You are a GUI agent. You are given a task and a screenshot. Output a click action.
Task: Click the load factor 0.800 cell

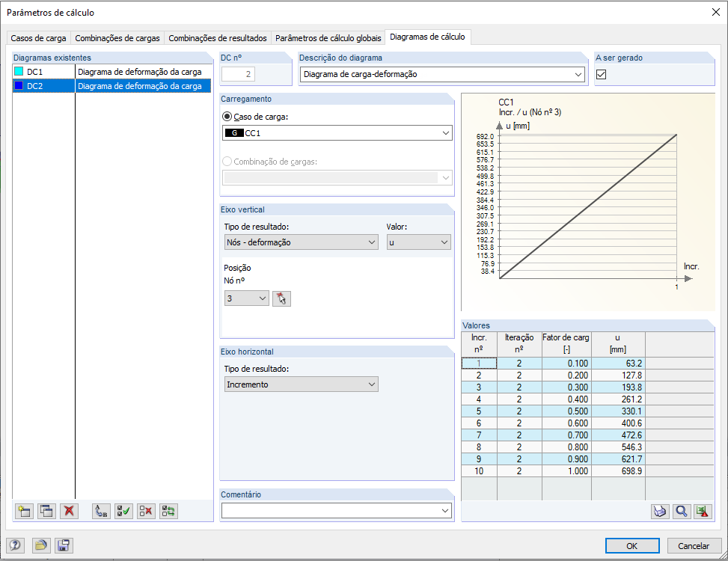[x=566, y=447]
